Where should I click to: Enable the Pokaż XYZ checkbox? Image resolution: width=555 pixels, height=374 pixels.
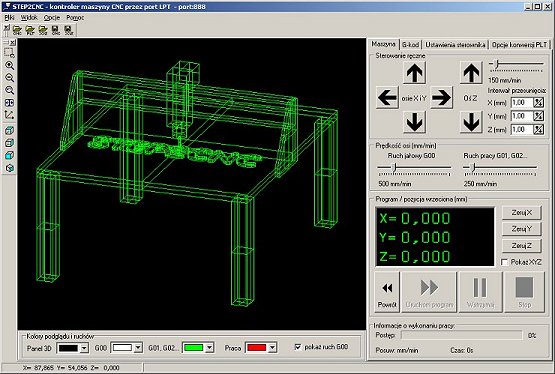(505, 262)
